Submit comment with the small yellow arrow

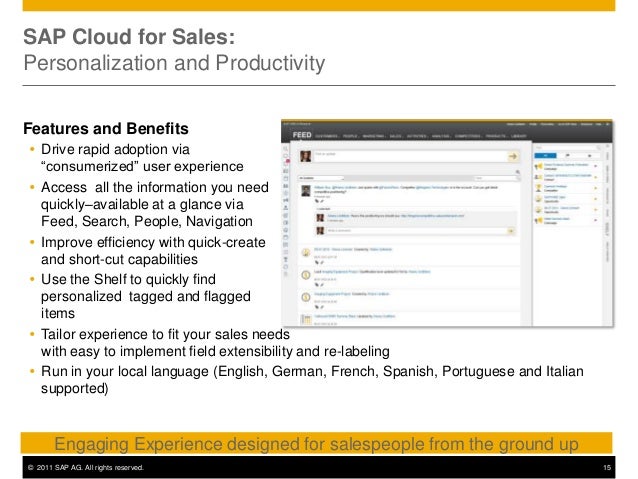click(511, 231)
